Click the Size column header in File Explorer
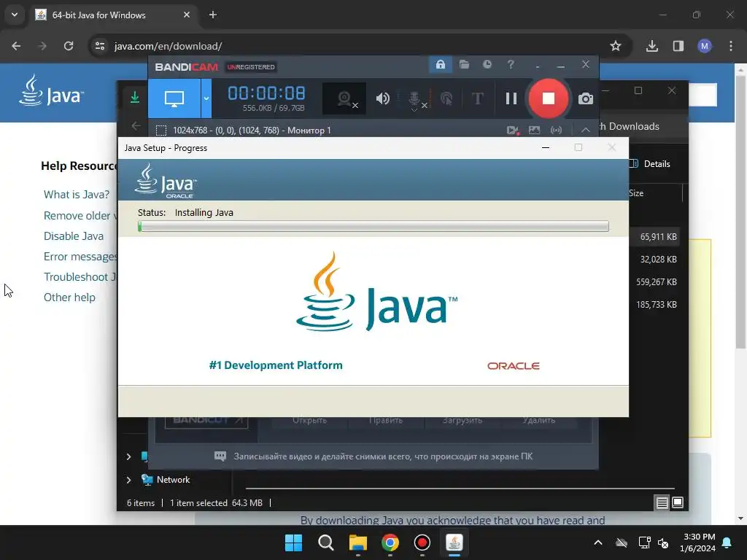747x560 pixels. pyautogui.click(x=636, y=193)
